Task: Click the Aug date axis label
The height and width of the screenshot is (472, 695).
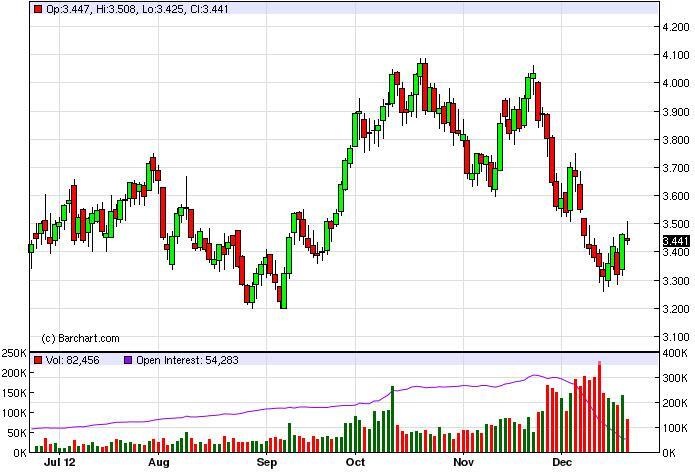Action: pos(157,464)
